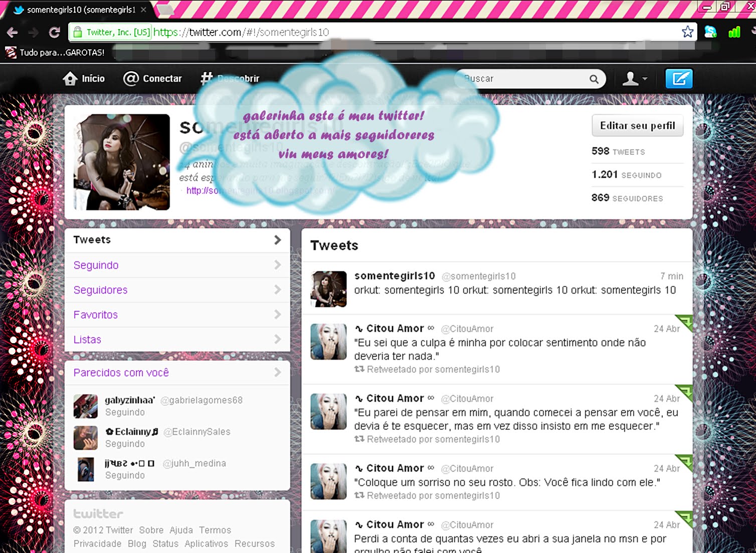Open gabyzinhaa' profile
The image size is (756, 553).
point(130,400)
